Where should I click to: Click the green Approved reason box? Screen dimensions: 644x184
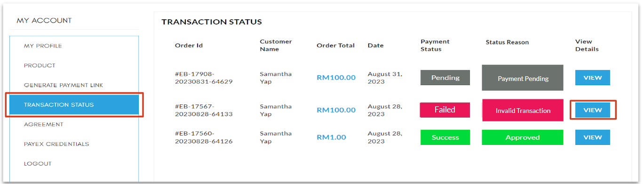click(523, 137)
